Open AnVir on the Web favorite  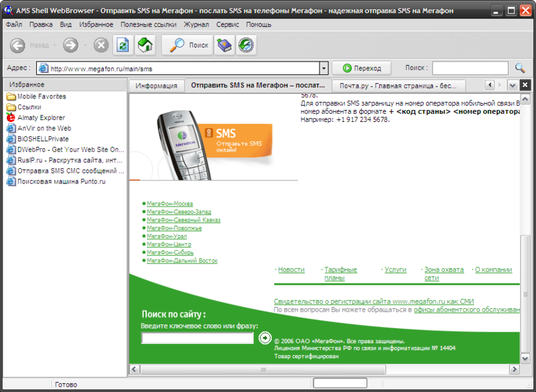pyautogui.click(x=39, y=128)
